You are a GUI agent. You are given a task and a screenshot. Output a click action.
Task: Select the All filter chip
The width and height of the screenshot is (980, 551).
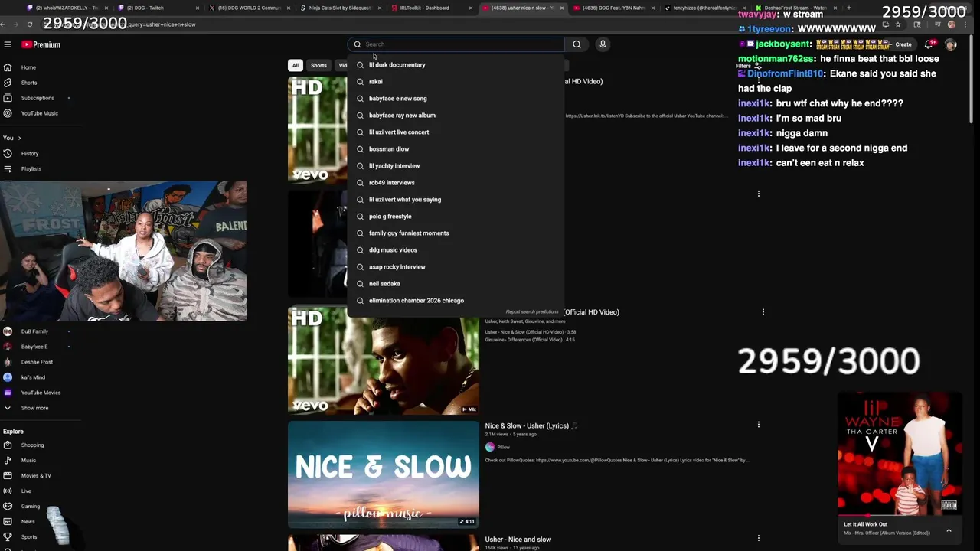296,65
